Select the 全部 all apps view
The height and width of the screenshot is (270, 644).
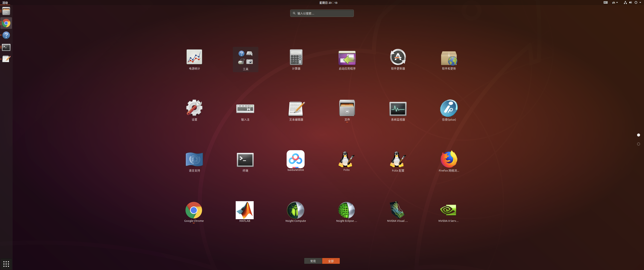coord(331,261)
